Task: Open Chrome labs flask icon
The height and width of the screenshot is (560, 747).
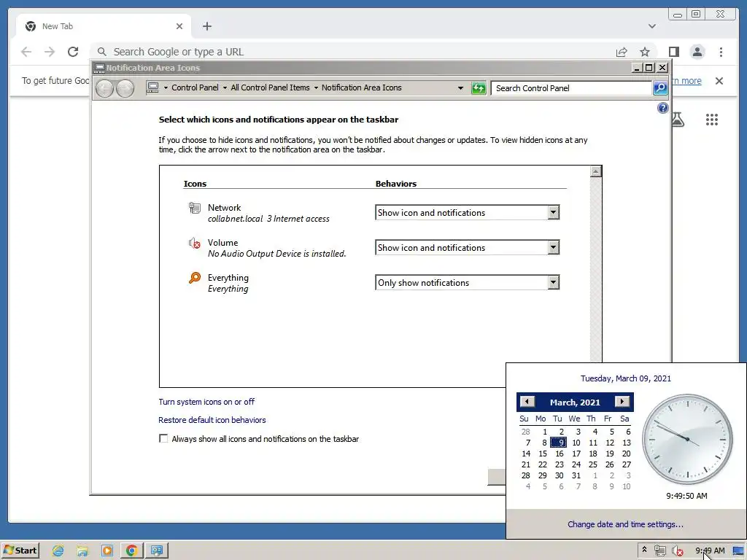Action: pyautogui.click(x=678, y=120)
